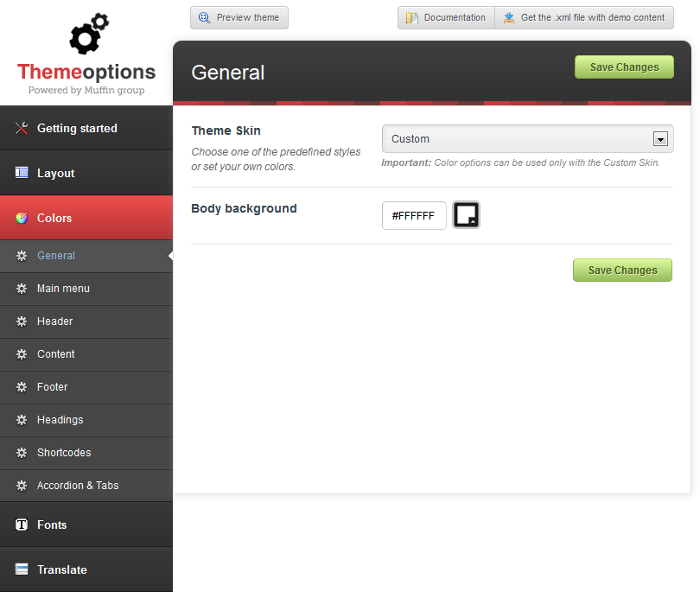Open the Body background color picker swatch
The width and height of the screenshot is (700, 598).
[466, 215]
